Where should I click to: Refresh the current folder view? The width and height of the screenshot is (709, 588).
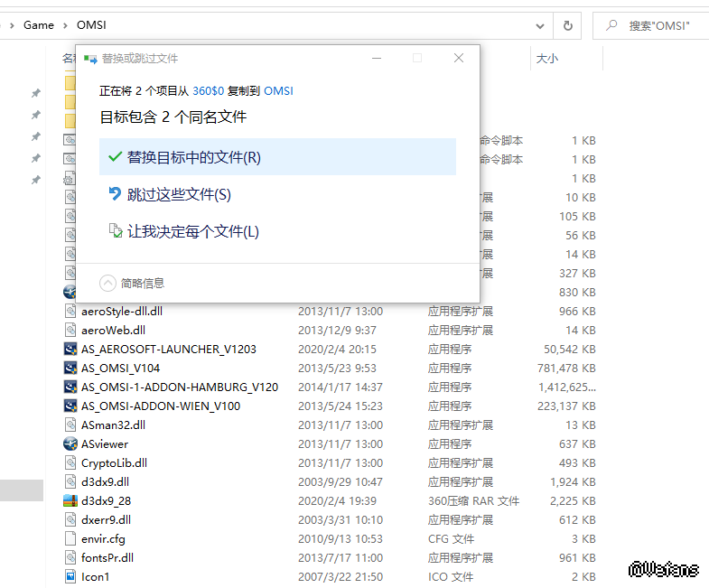[567, 25]
